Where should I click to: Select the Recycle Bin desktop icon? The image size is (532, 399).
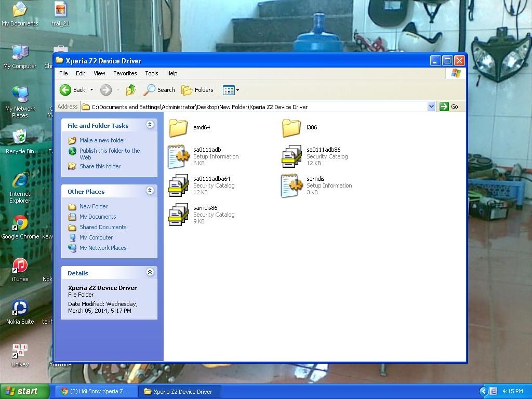click(x=20, y=142)
